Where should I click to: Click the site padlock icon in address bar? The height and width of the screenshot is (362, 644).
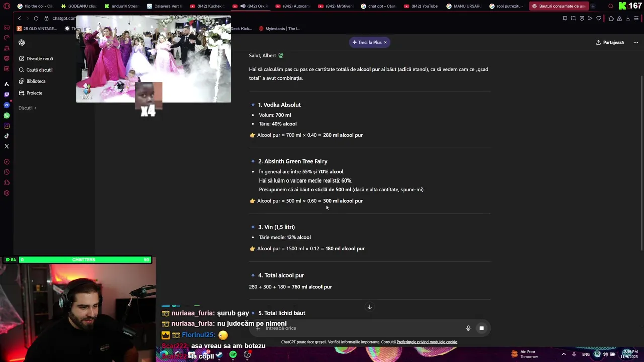pos(46,18)
